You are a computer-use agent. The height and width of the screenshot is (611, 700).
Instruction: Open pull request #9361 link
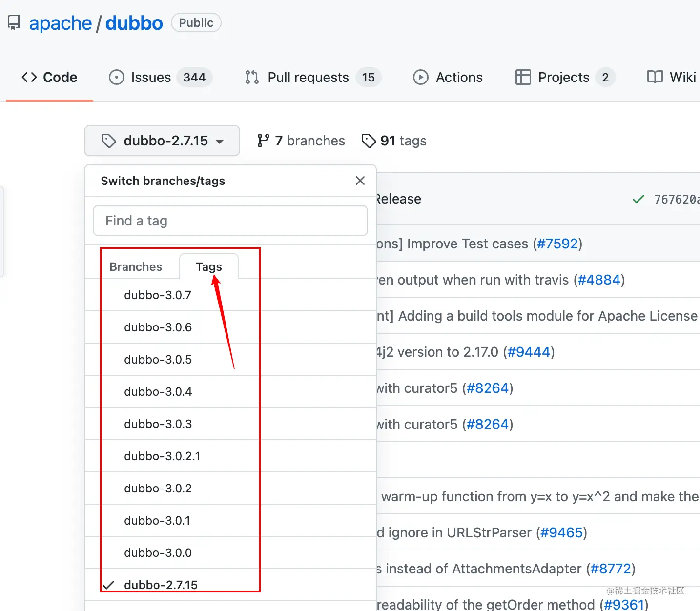[624, 605]
